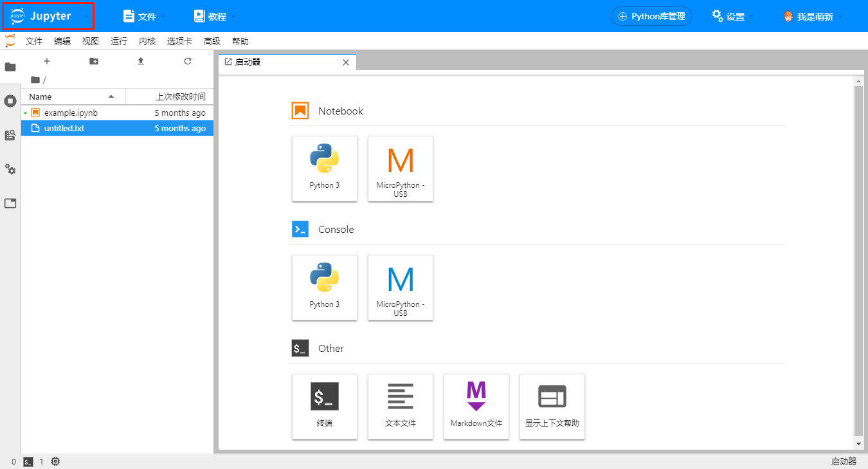868x469 pixels.
Task: Create a new folder icon
Action: pyautogui.click(x=94, y=61)
